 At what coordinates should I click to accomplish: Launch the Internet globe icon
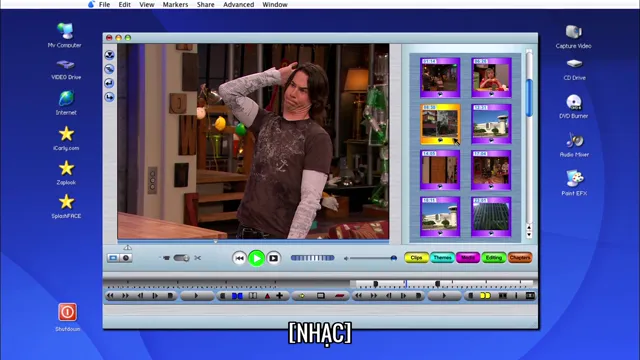click(x=66, y=98)
